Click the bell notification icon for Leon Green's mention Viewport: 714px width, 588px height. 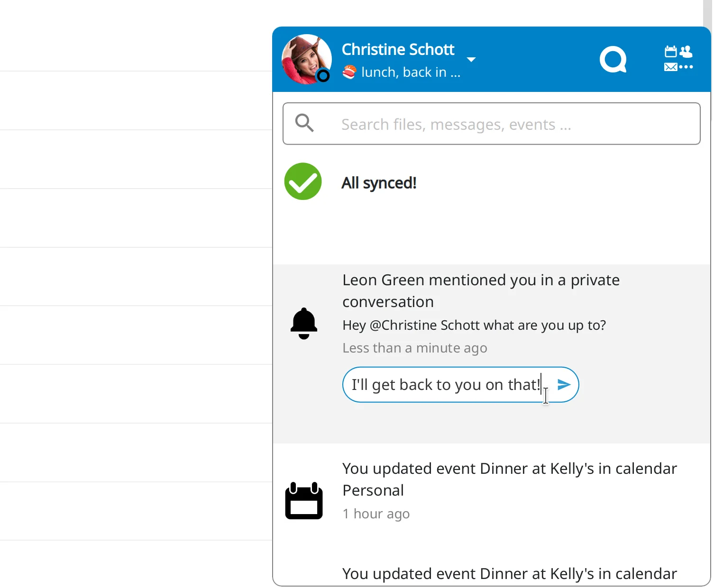304,324
